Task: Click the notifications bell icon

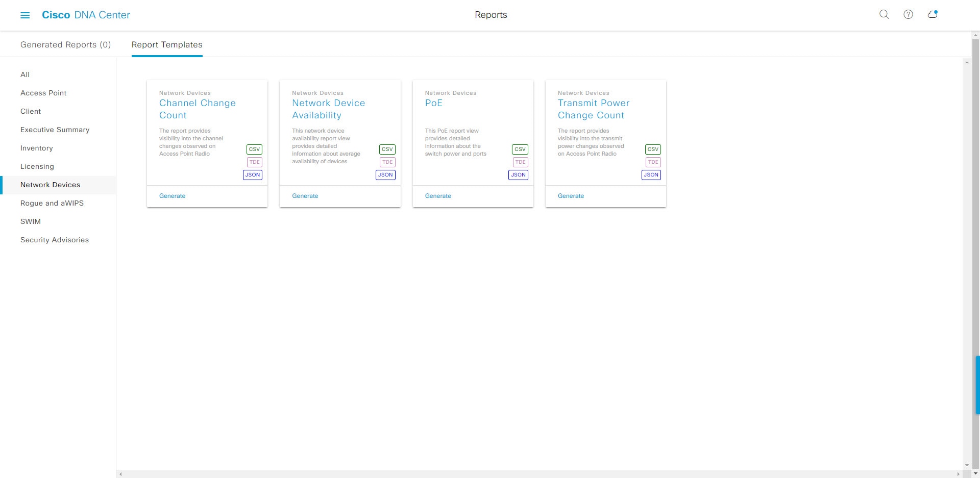Action: coord(933,15)
